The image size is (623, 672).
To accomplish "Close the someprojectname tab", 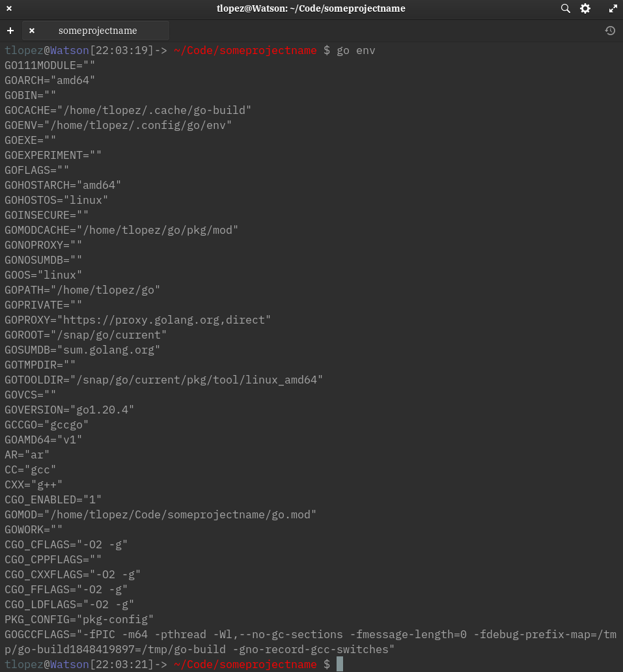I will pyautogui.click(x=32, y=31).
